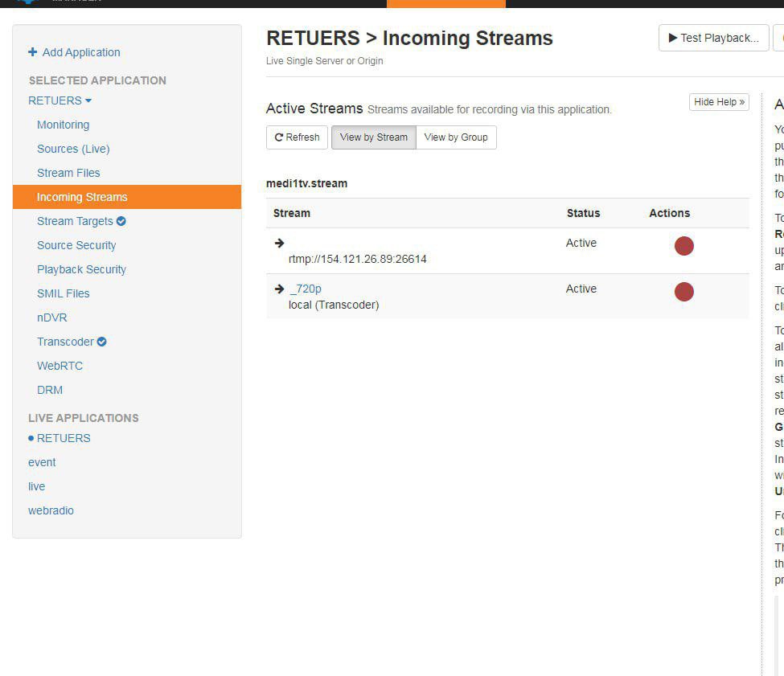Click the Live Single Server or Origin subtitle
This screenshot has height=676, width=784.
pos(325,61)
